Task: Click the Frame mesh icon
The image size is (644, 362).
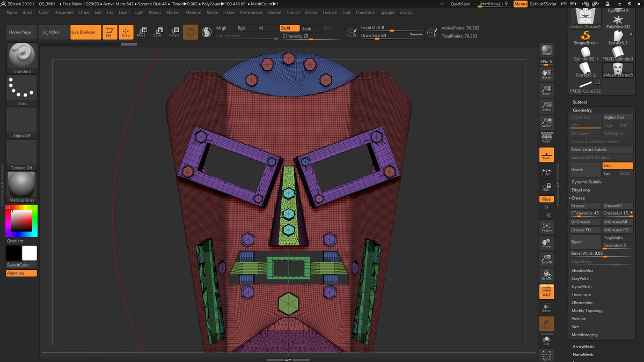Action: 546,227
